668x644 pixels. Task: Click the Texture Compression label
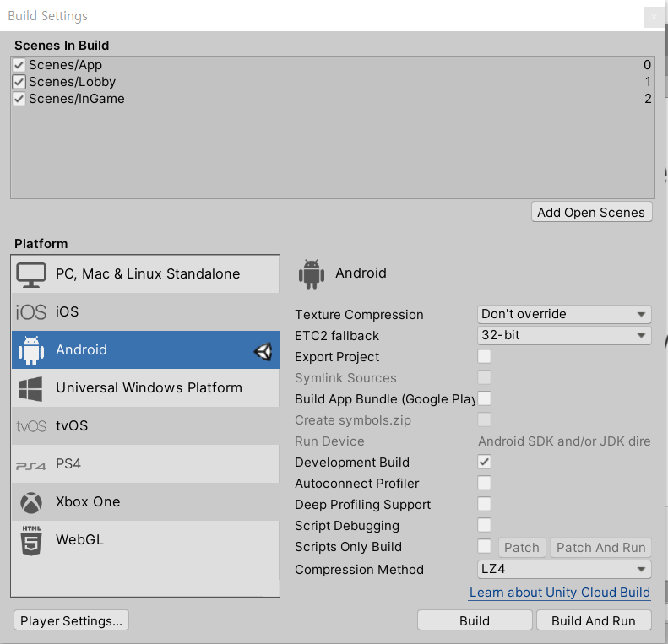click(x=359, y=315)
